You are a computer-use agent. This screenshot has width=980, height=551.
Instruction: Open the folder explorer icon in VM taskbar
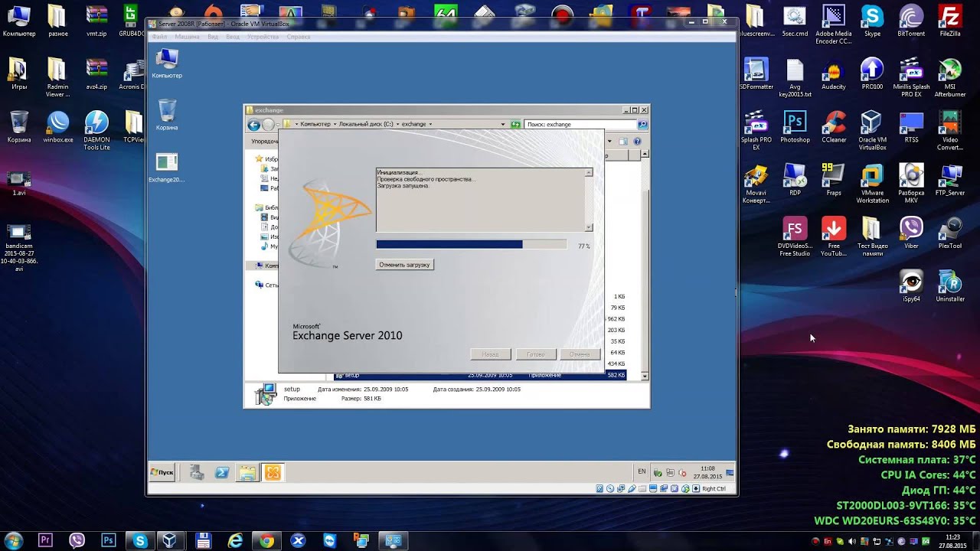(247, 473)
